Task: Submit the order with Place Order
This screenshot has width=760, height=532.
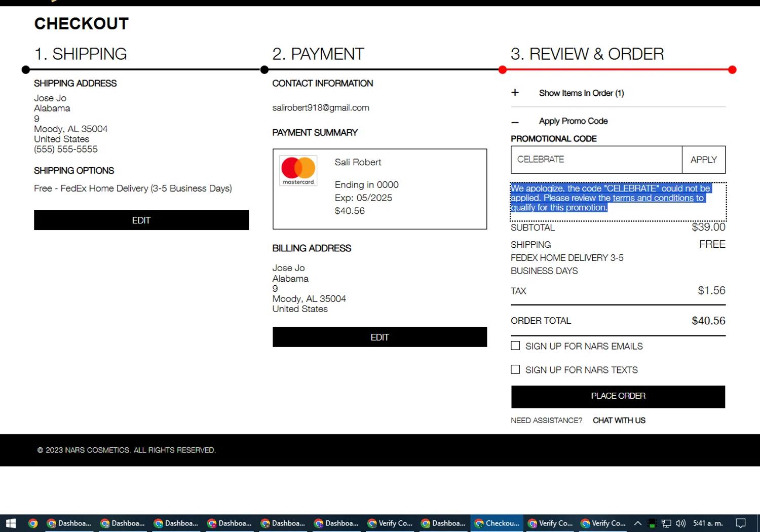Action: click(618, 396)
